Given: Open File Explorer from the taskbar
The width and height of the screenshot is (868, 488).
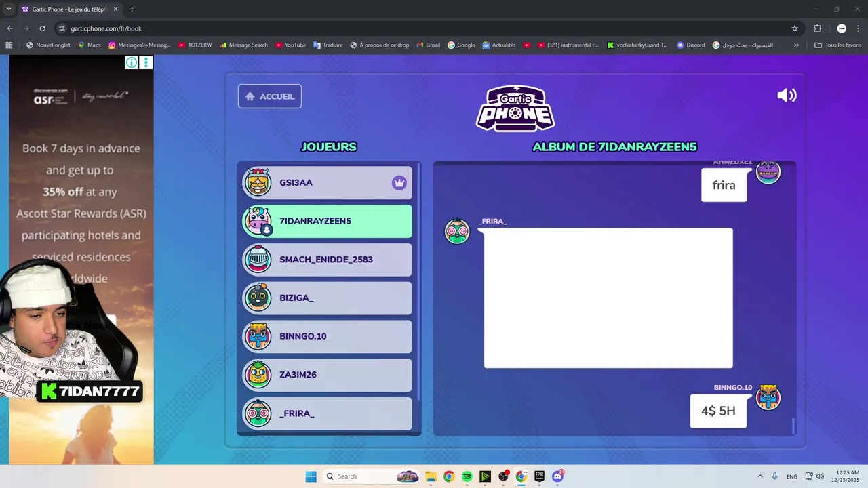Looking at the screenshot, I should [x=431, y=476].
